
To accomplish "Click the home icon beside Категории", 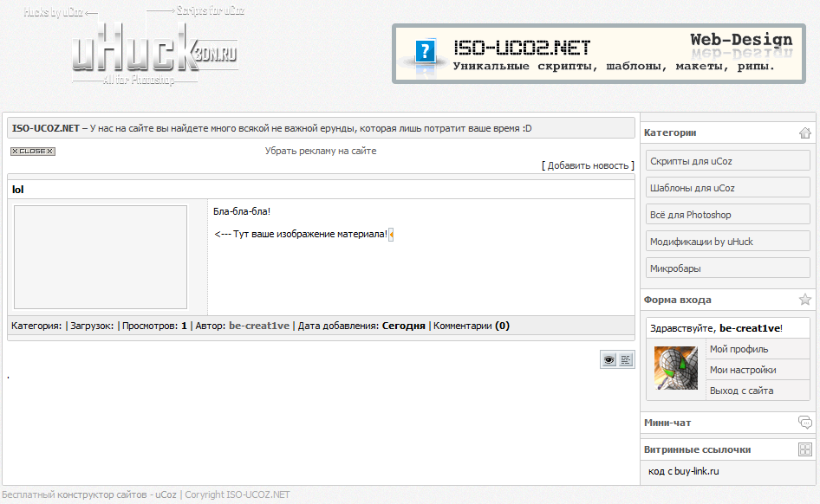I will [x=804, y=132].
